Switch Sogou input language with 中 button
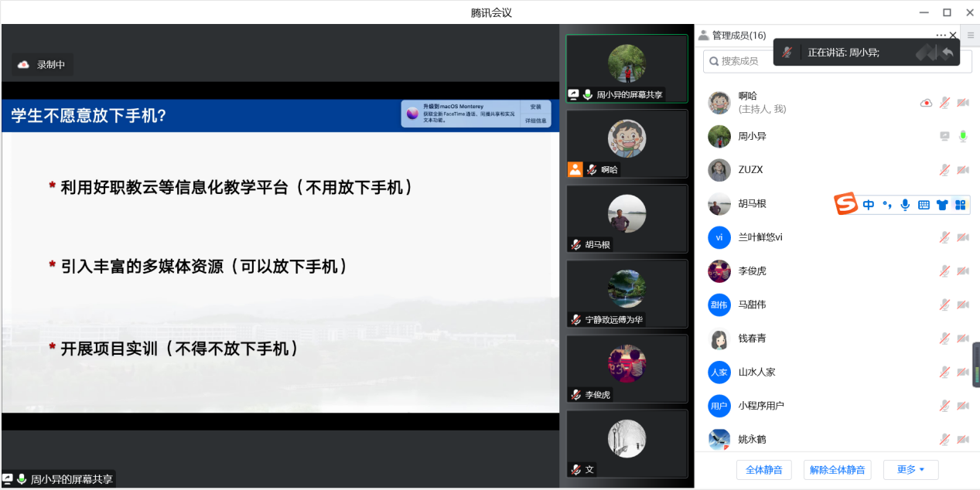The width and height of the screenshot is (980, 490). [869, 205]
